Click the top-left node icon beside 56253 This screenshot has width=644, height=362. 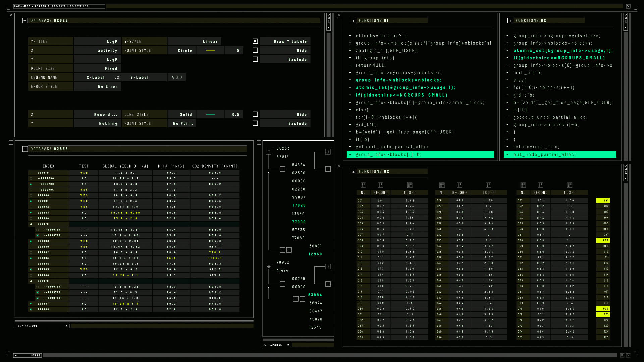[x=269, y=152]
